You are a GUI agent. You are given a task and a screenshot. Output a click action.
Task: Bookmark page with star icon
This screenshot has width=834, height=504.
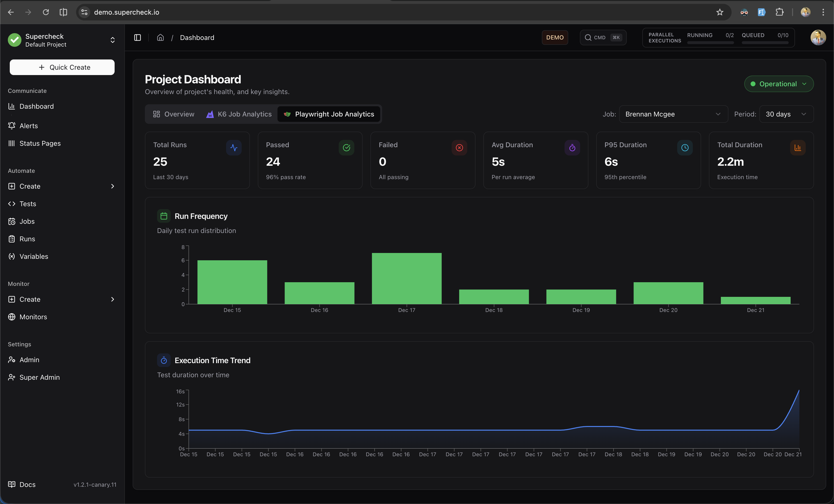coord(720,12)
